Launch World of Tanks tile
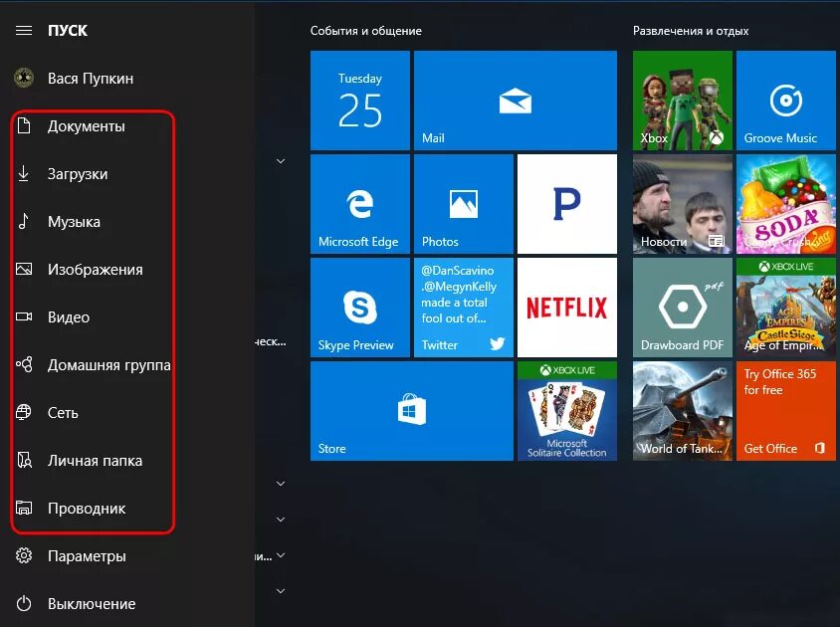 coord(682,410)
